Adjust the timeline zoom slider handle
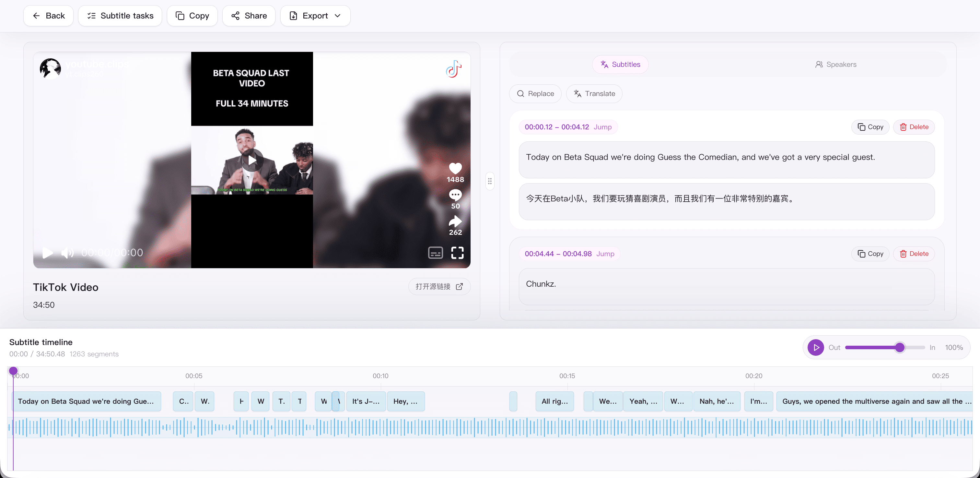 900,347
